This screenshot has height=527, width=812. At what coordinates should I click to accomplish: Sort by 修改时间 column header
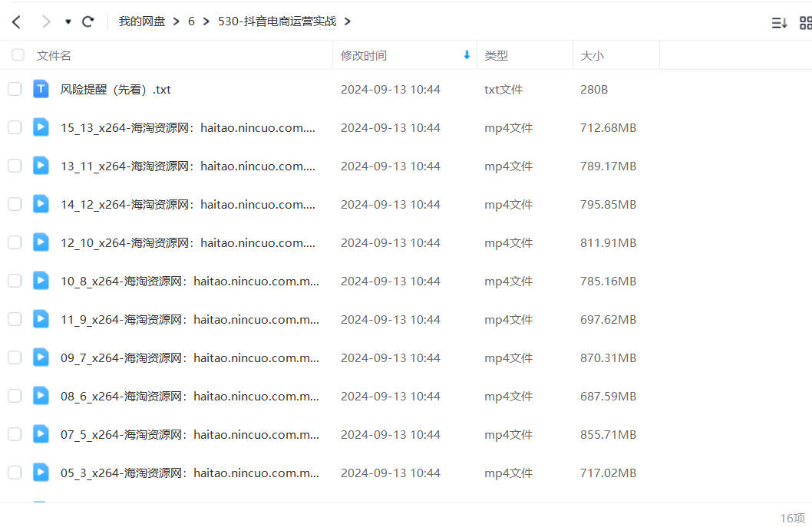364,55
